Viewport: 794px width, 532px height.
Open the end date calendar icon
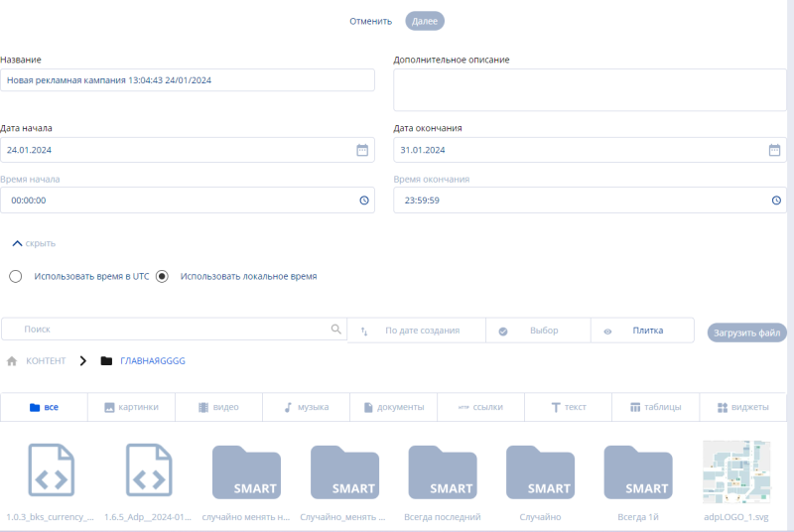point(774,150)
